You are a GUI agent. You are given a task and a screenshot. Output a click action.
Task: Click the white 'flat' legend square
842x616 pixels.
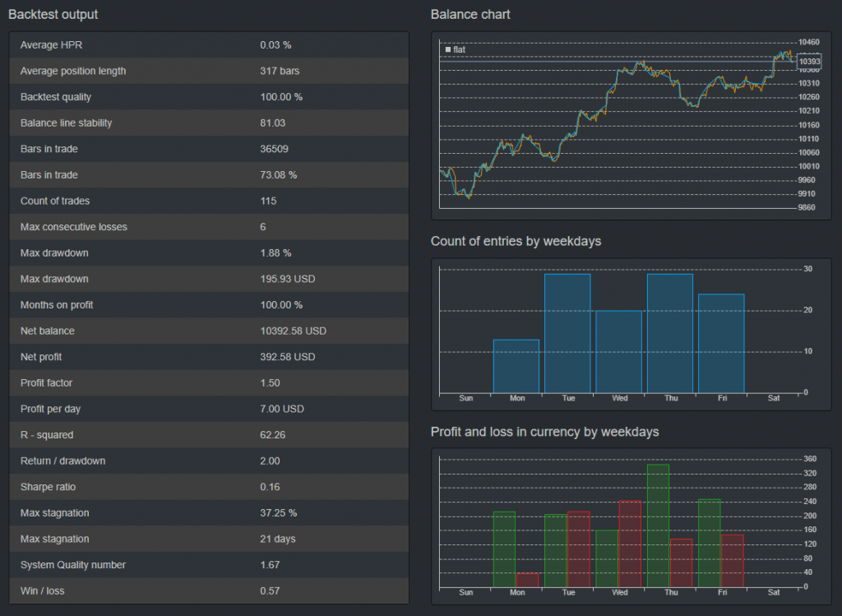point(448,50)
